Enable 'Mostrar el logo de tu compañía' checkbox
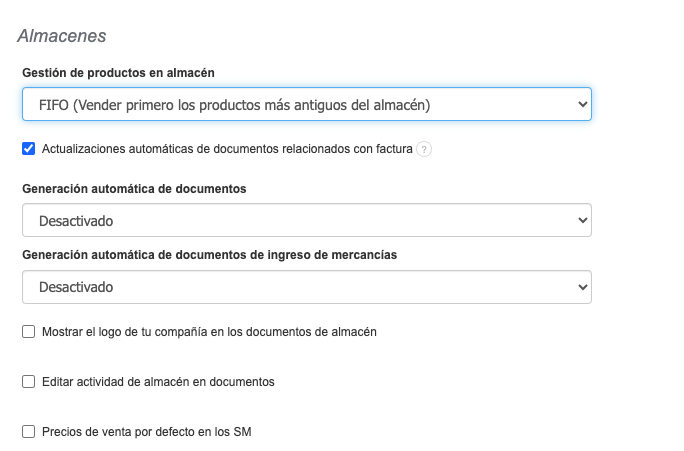Image resolution: width=684 pixels, height=451 pixels. click(x=29, y=331)
